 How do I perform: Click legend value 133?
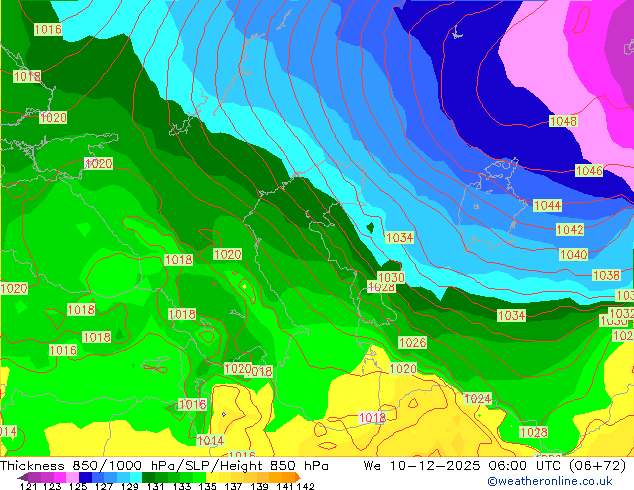pos(182,486)
